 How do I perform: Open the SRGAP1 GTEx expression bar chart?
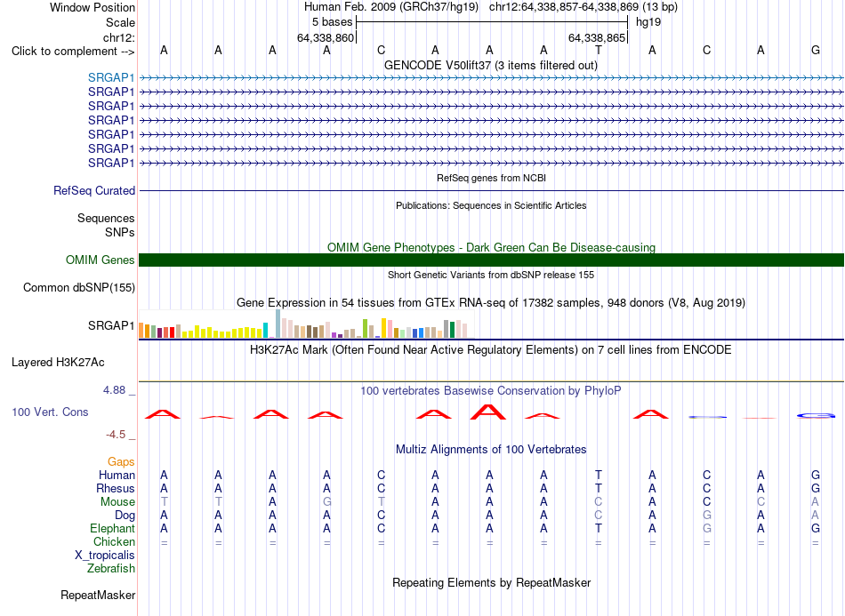[x=306, y=324]
